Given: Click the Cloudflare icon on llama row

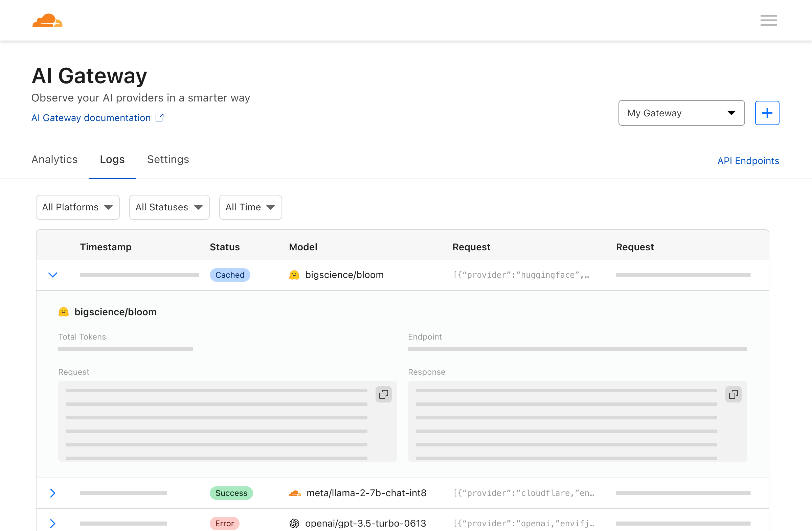Looking at the screenshot, I should [x=295, y=492].
